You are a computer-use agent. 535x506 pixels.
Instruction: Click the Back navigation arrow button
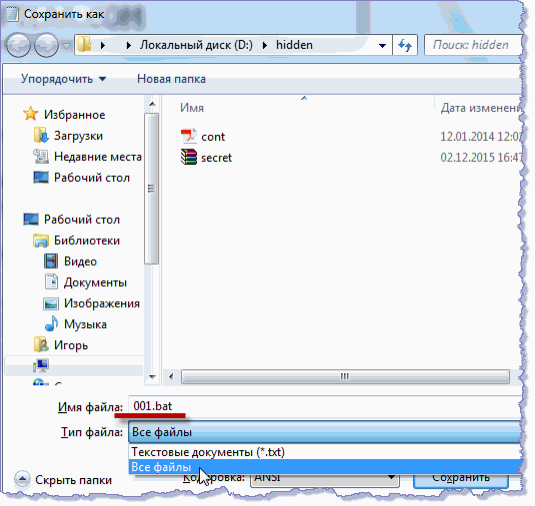(18, 45)
